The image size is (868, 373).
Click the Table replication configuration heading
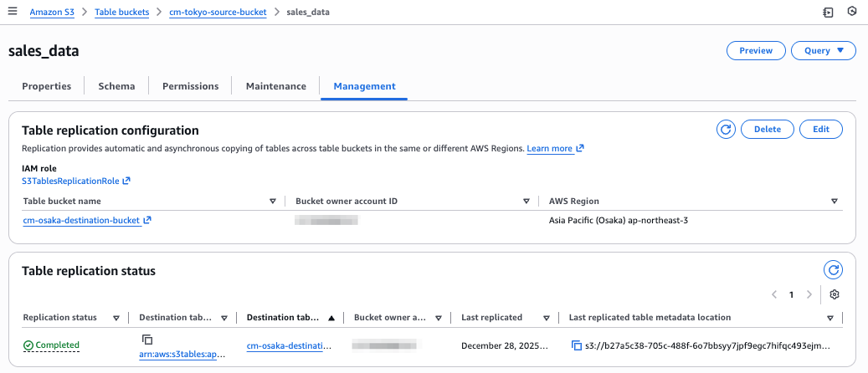[110, 130]
